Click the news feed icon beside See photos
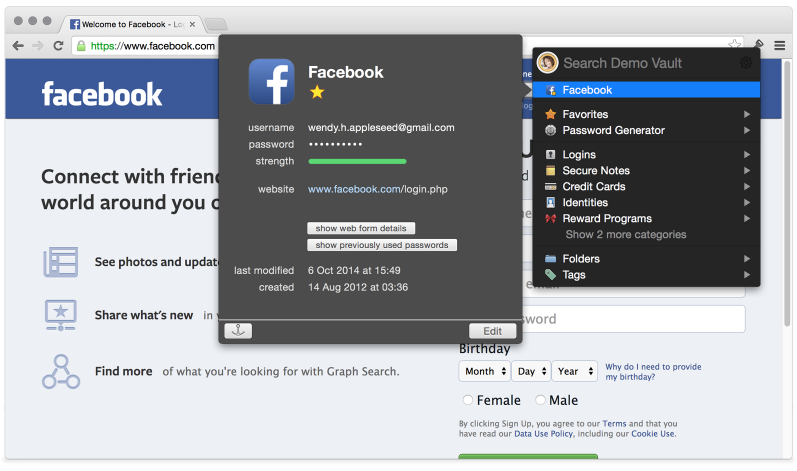Screen dimensions: 797x471 60,262
